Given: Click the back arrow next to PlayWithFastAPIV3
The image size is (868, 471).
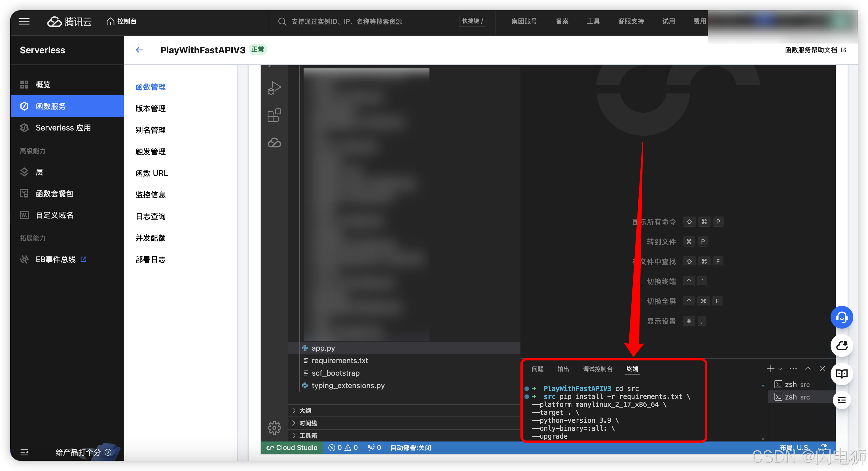Looking at the screenshot, I should pyautogui.click(x=139, y=50).
